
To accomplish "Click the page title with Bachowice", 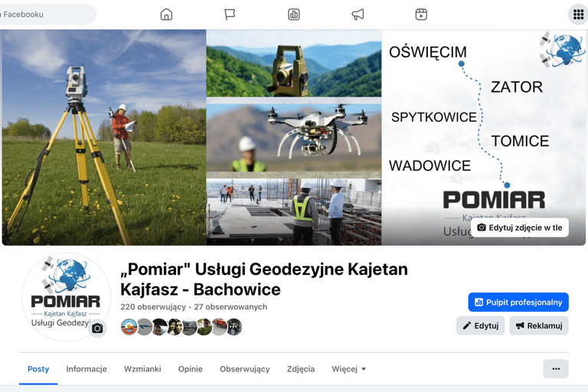I will pos(264,279).
